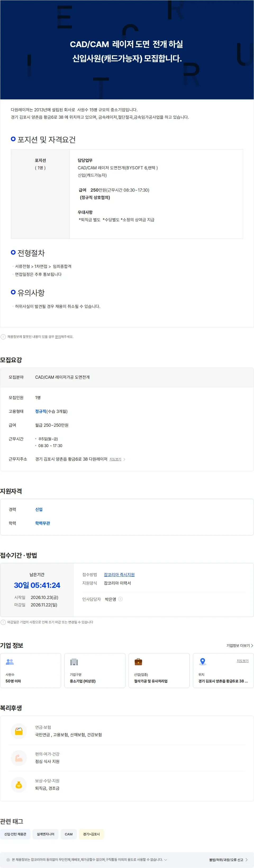
Task: Select the 경기>김포시 tag
Action: click(x=92, y=834)
